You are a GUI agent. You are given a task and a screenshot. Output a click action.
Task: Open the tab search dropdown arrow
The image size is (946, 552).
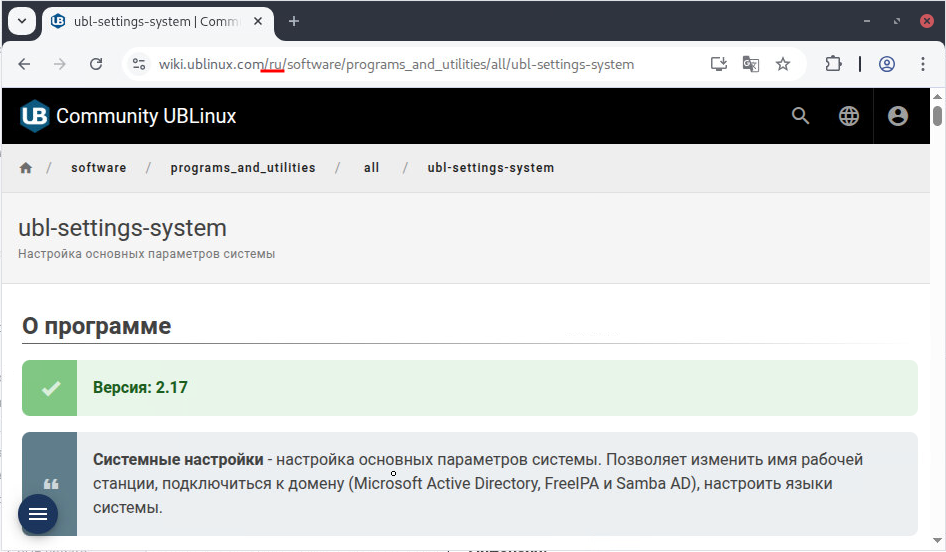click(x=21, y=21)
